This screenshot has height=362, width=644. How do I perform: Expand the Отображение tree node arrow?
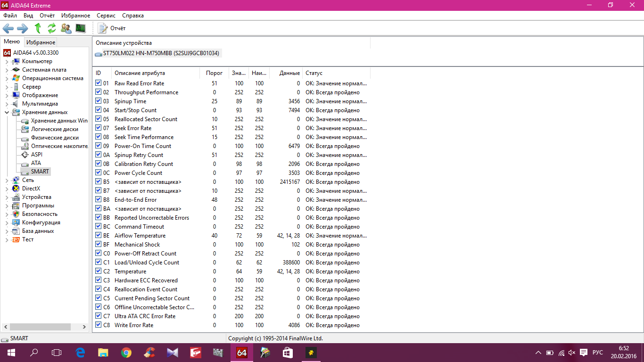click(7, 95)
